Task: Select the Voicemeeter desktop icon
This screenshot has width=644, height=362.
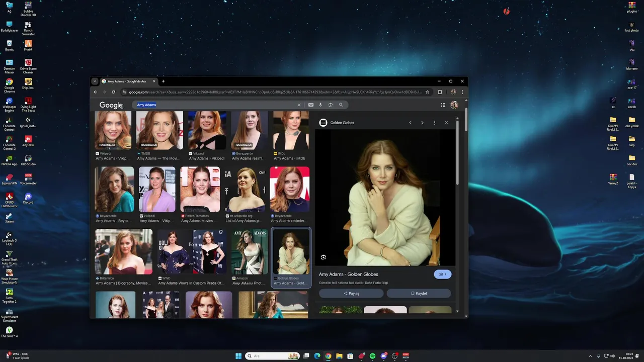Action: (28, 178)
